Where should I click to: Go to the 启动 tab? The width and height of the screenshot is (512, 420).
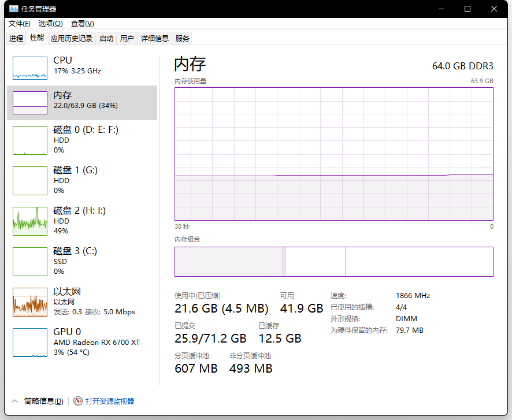click(x=106, y=39)
